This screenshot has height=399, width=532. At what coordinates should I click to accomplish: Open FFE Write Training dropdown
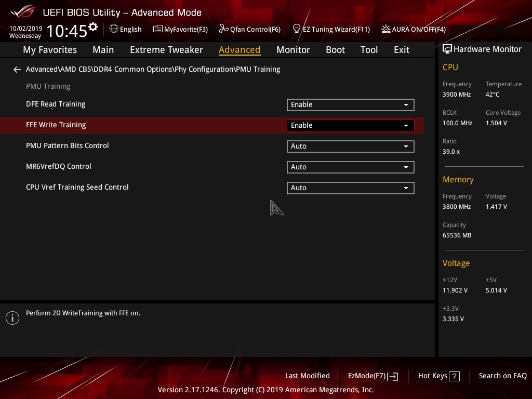(351, 126)
